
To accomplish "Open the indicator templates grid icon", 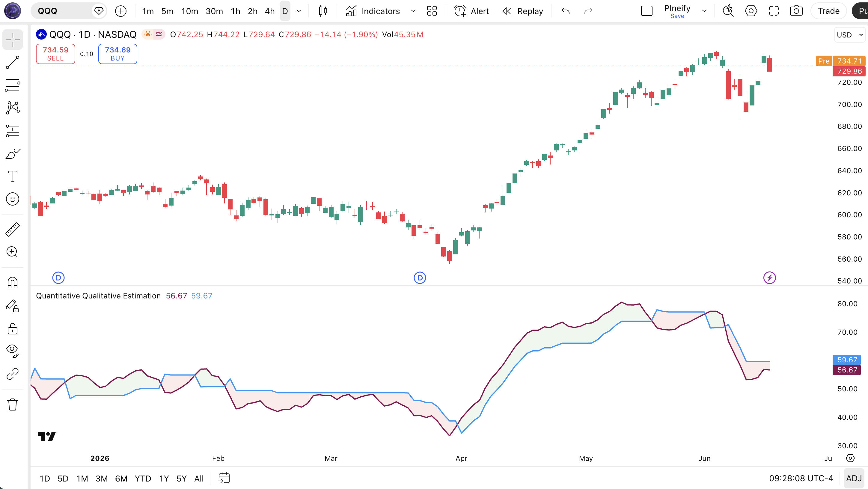I will [432, 11].
